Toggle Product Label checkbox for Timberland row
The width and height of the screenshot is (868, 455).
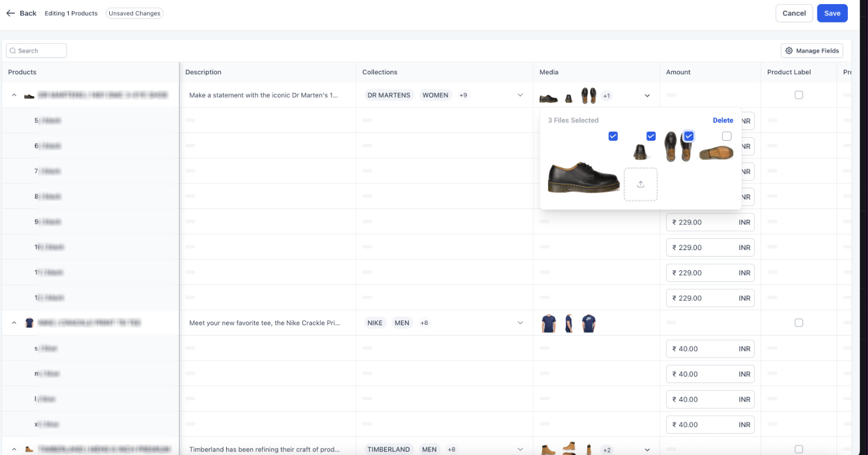(x=799, y=449)
